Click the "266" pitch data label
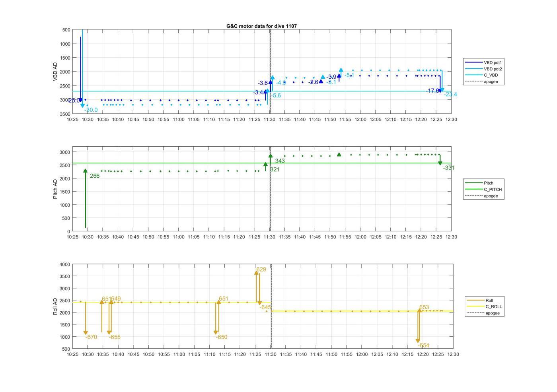The image size is (557, 392). pos(95,176)
